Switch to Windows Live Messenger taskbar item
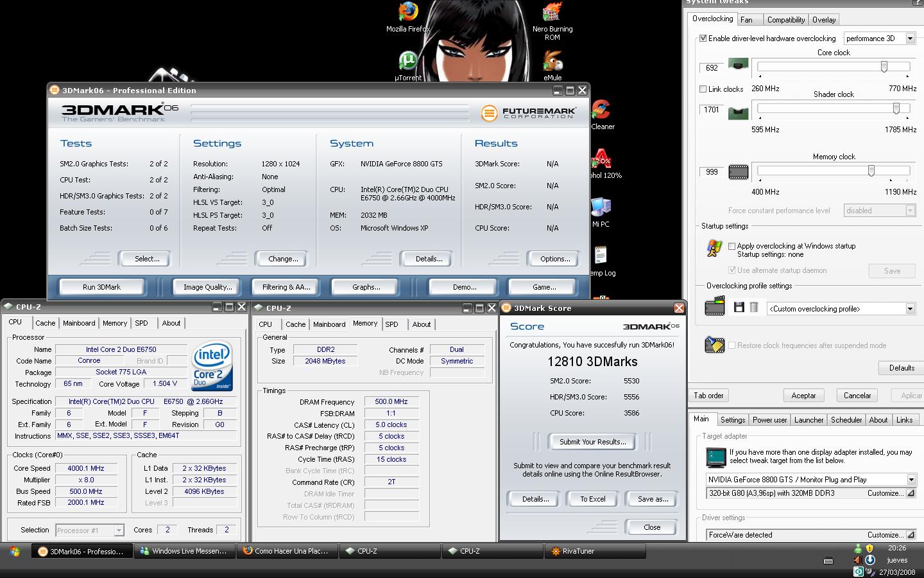 click(185, 551)
